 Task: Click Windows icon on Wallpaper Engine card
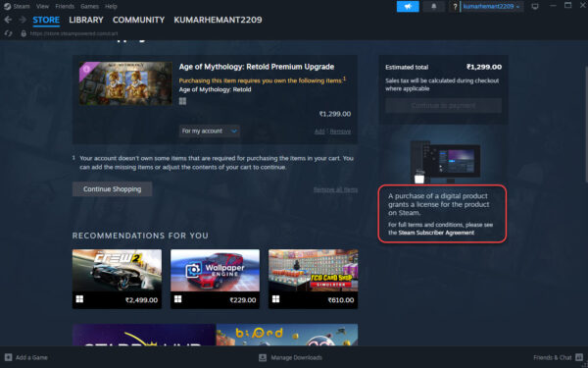pos(177,299)
